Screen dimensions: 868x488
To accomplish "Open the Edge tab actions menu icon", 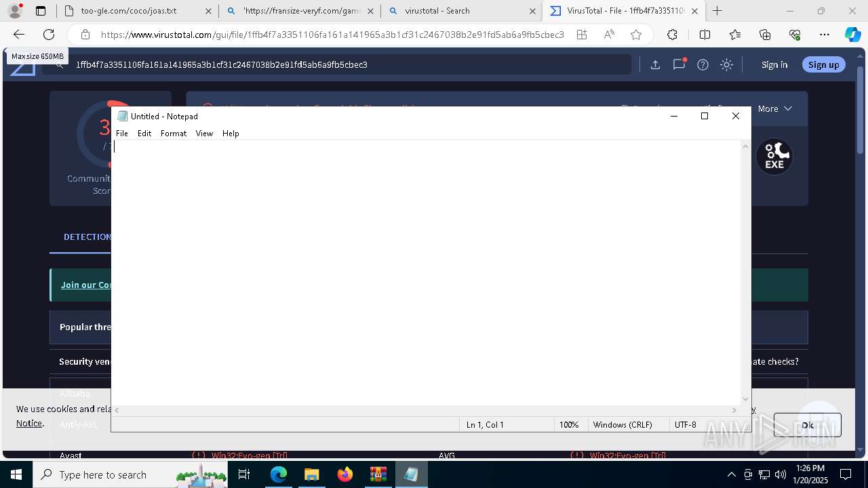I will pos(41,11).
